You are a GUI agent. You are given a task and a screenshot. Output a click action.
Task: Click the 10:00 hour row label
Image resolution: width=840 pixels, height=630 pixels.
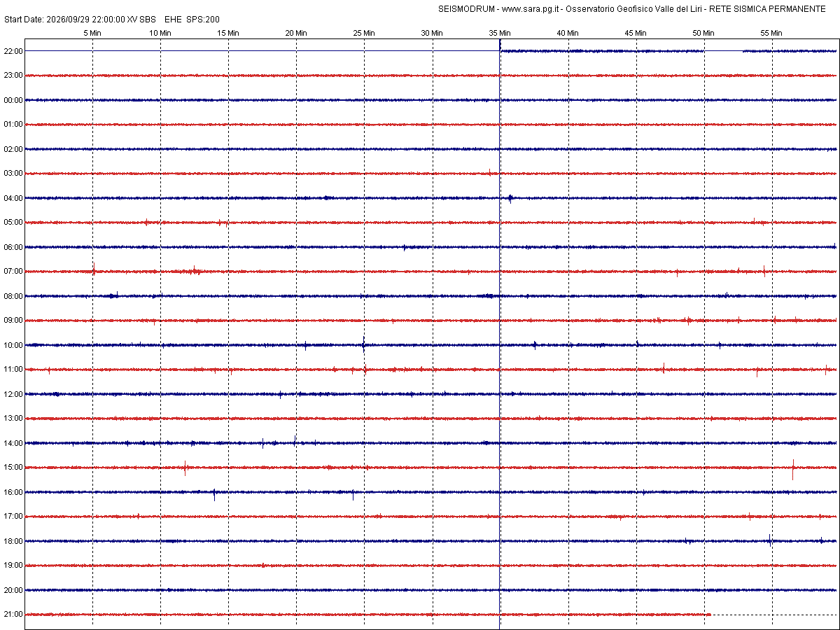click(13, 345)
